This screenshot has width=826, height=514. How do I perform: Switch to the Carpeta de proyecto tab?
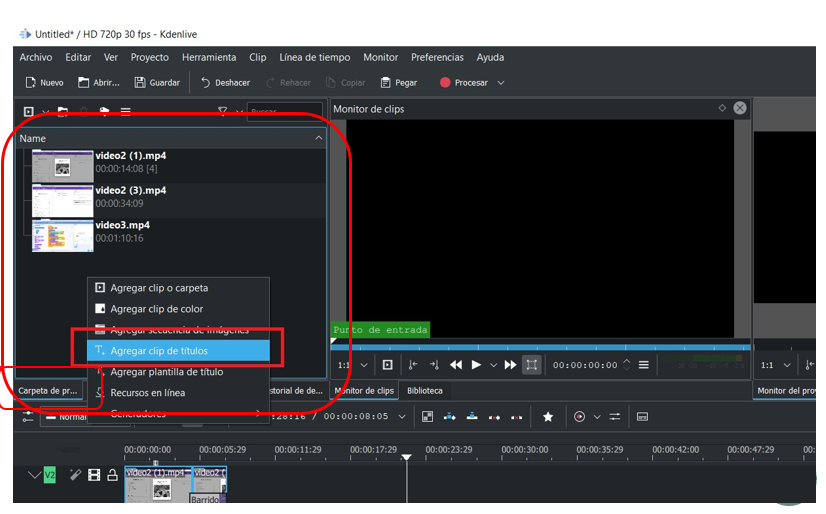click(48, 391)
